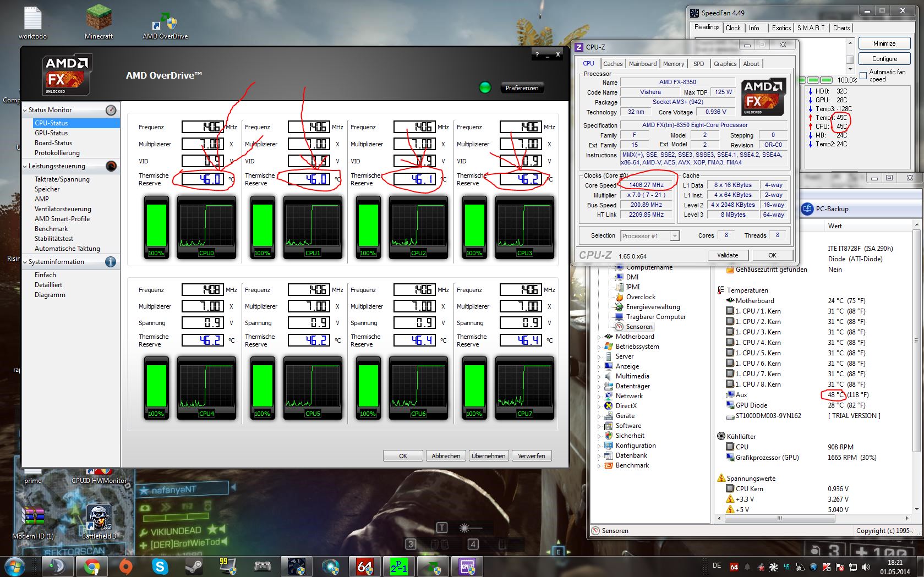
Task: Expand the Benchmark node in AIDA64 tree
Action: coord(599,465)
